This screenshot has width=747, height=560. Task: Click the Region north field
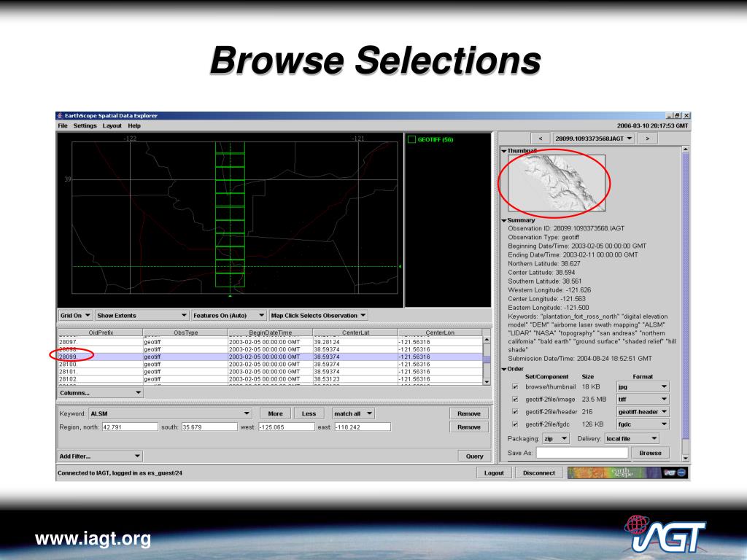pos(130,427)
